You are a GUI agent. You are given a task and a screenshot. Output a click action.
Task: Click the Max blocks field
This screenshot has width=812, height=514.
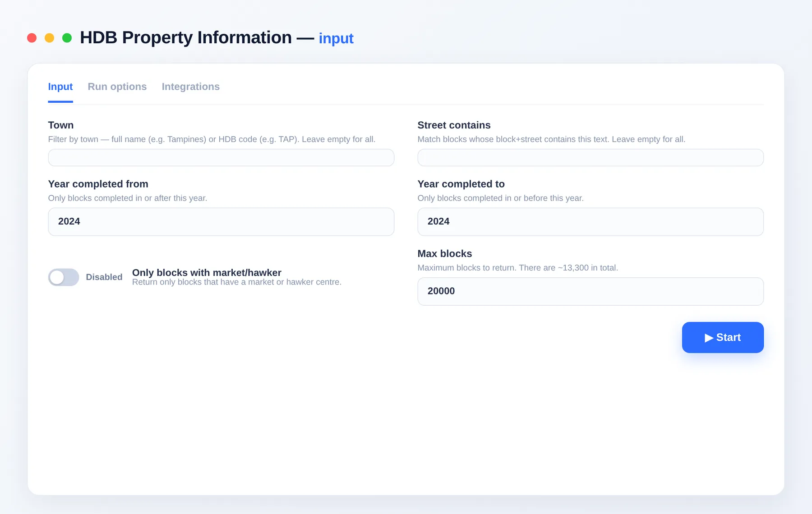point(591,291)
